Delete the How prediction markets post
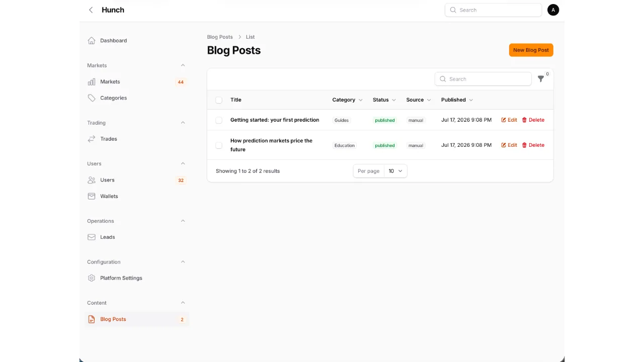Image resolution: width=644 pixels, height=362 pixels. [x=533, y=145]
